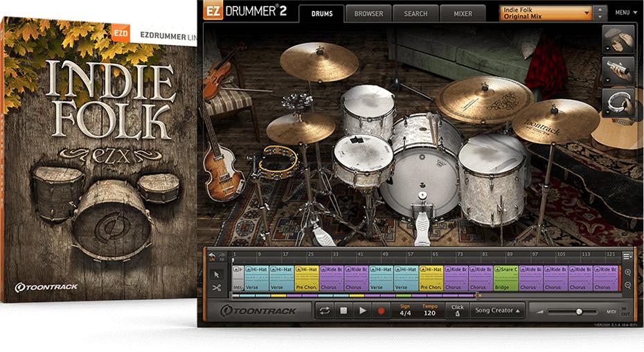This screenshot has height=352, width=644.
Task: Zoom in the song track
Action: point(627,272)
